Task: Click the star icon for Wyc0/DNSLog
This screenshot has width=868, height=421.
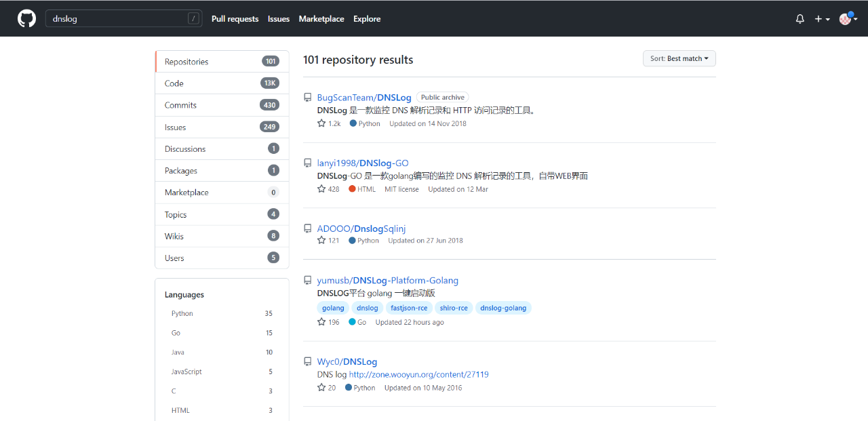Action: coord(321,388)
